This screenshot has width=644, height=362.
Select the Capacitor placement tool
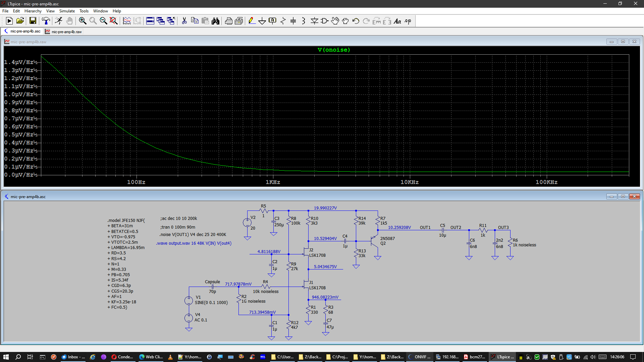(x=293, y=21)
